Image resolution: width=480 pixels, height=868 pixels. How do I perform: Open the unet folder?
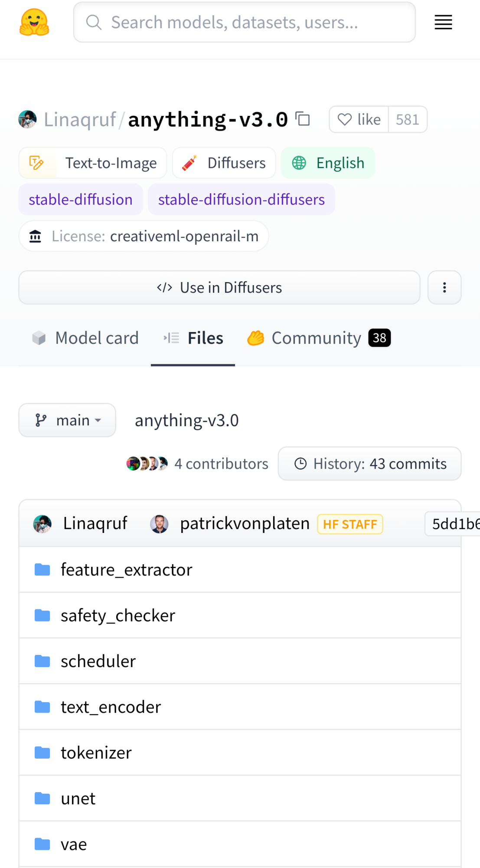click(78, 798)
